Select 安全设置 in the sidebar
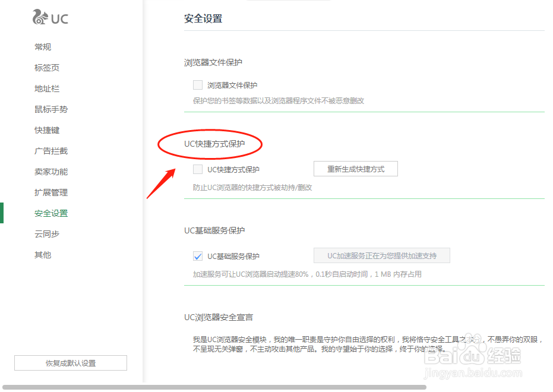 51,213
